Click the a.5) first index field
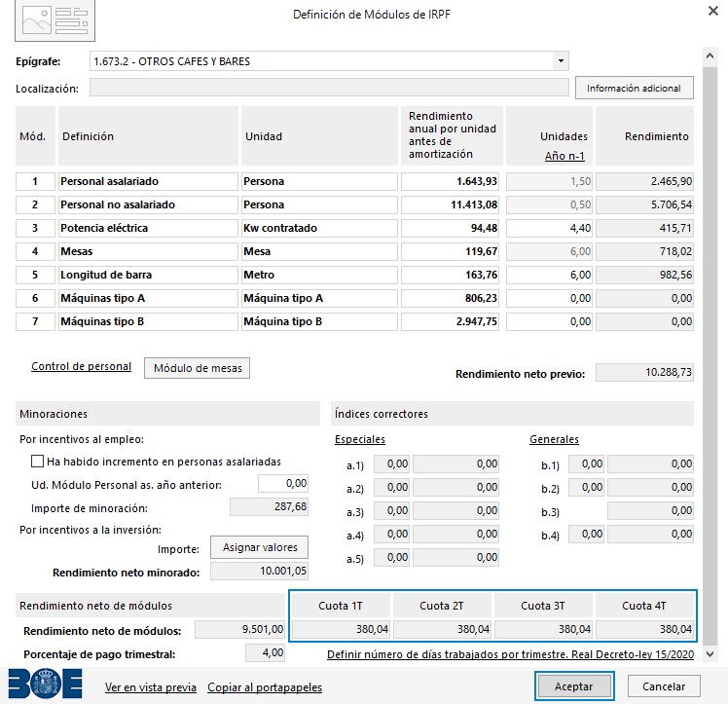 392,557
